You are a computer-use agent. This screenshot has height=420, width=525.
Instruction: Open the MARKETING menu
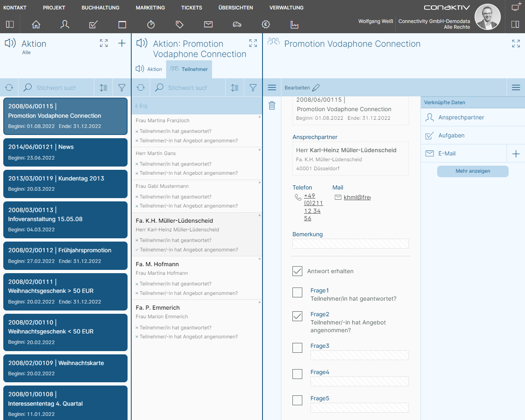150,7
